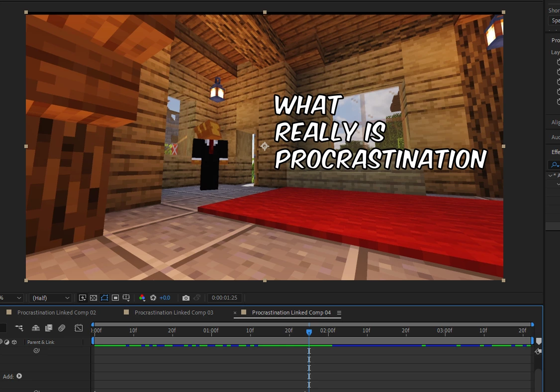The height and width of the screenshot is (392, 560).
Task: Select Procrastination Linked Comp 04 tab
Action: point(291,313)
